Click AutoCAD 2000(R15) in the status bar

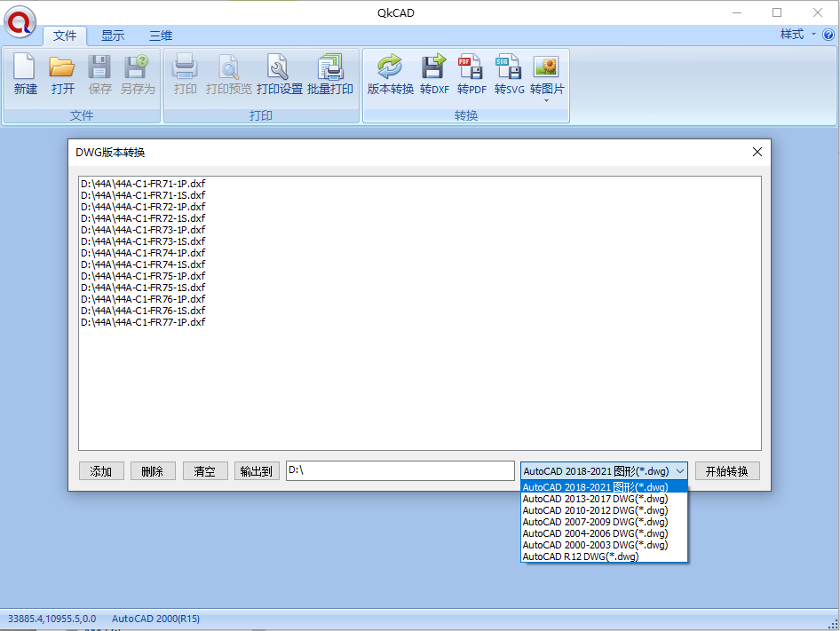click(x=156, y=619)
